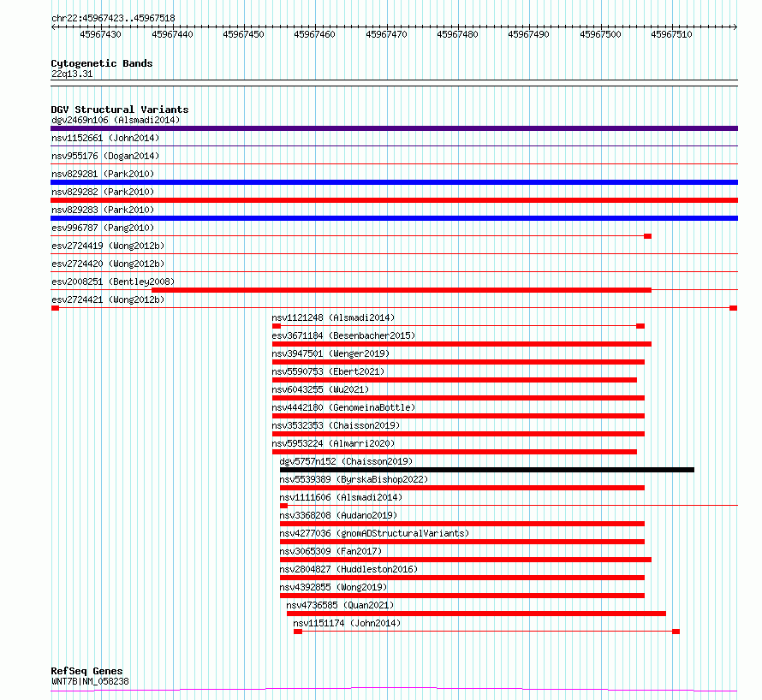Click the dgv2469n106 (Alsmadi2014) variant label

coord(116,120)
